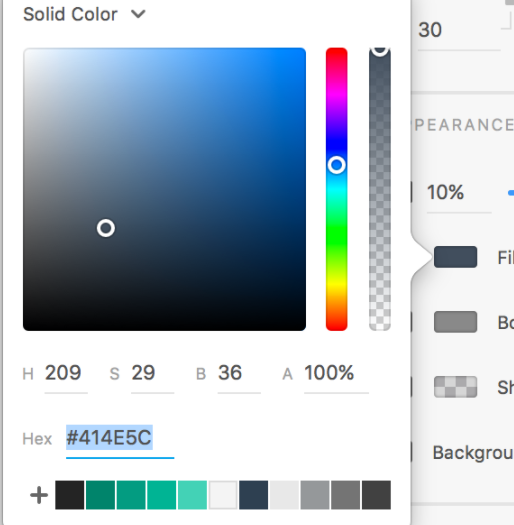Open the Fill color swatch

[x=455, y=257]
